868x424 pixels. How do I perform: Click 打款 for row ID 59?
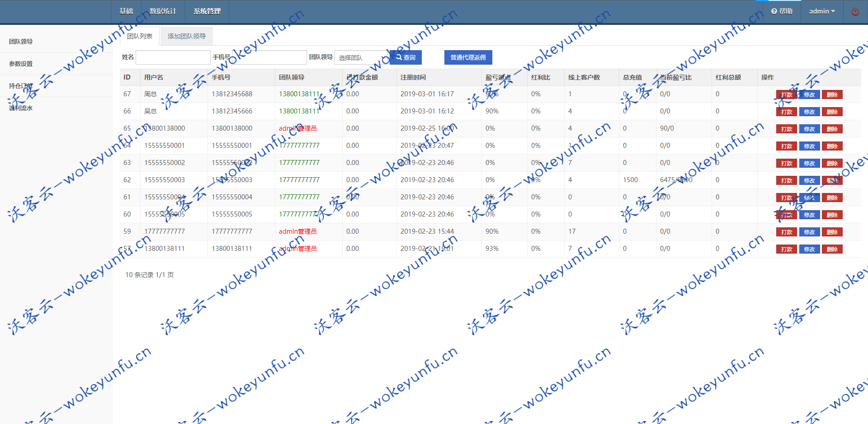click(x=787, y=232)
